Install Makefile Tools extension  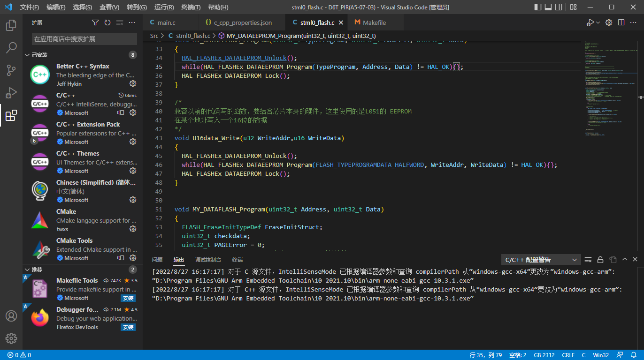(128, 298)
